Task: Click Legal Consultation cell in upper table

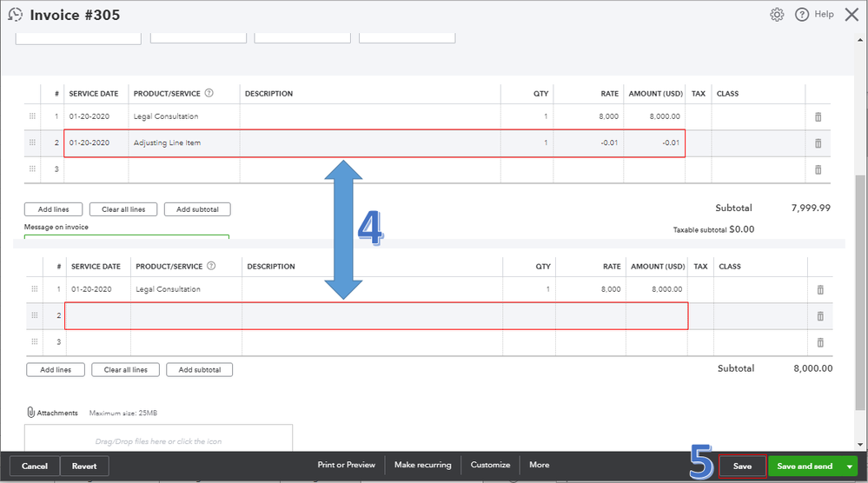Action: click(184, 116)
